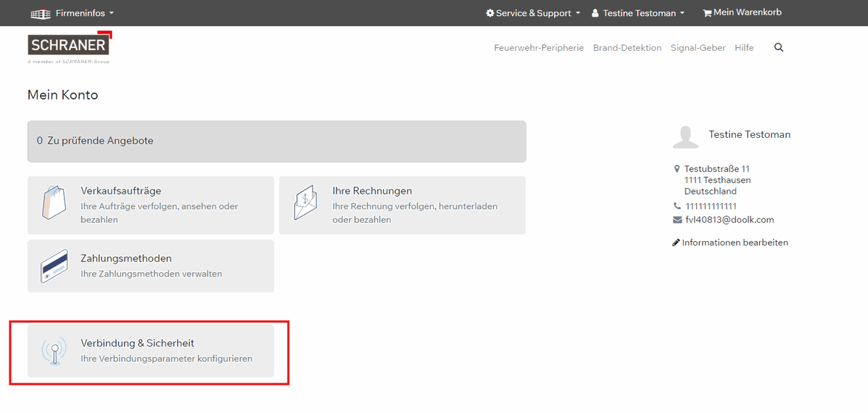Viewport: 868px width, 413px height.
Task: Go to the Brand-Detektion menu item
Action: pos(627,48)
